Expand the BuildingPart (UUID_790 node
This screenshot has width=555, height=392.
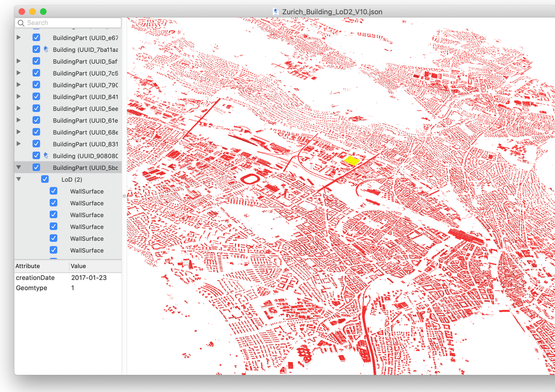(18, 85)
